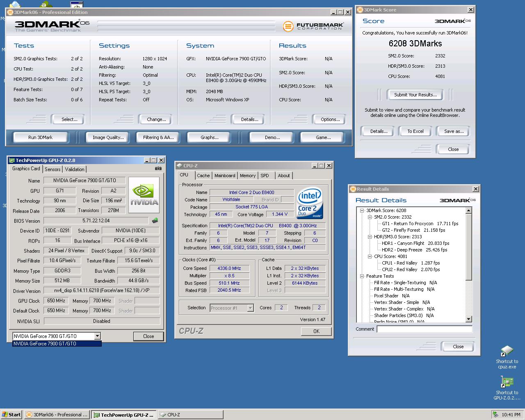This screenshot has width=525, height=420.
Task: Click Save as button in score window
Action: pos(454,131)
